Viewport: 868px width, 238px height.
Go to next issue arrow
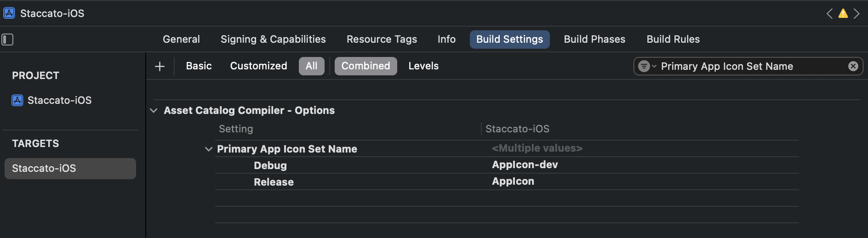857,13
